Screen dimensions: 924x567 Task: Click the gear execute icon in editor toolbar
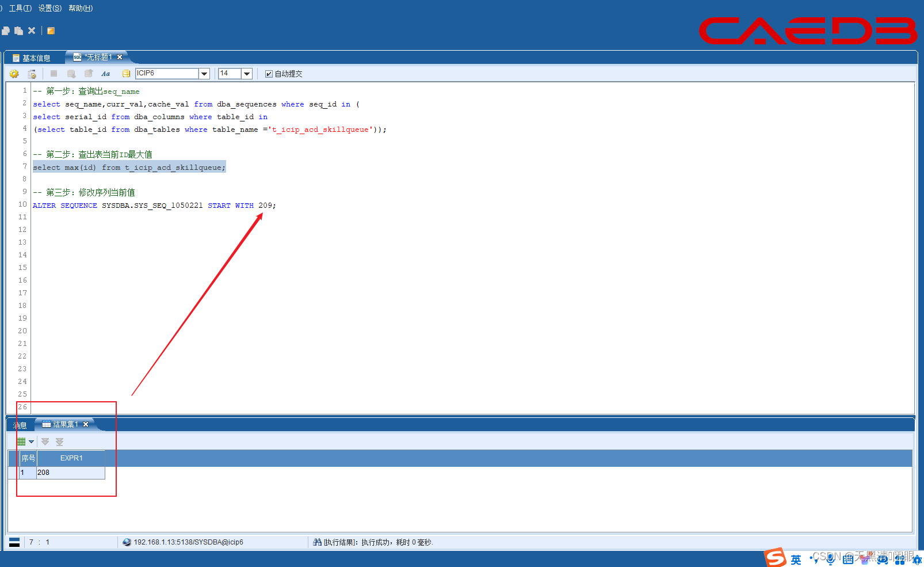click(14, 74)
